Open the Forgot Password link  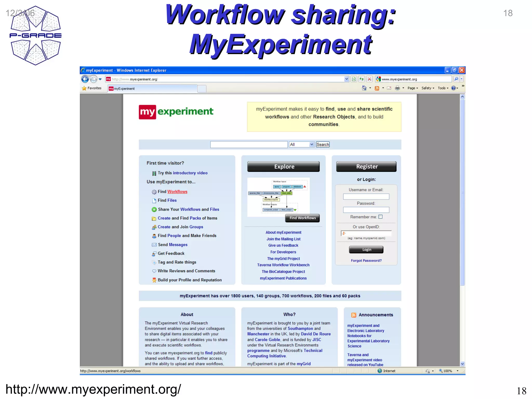pos(366,261)
